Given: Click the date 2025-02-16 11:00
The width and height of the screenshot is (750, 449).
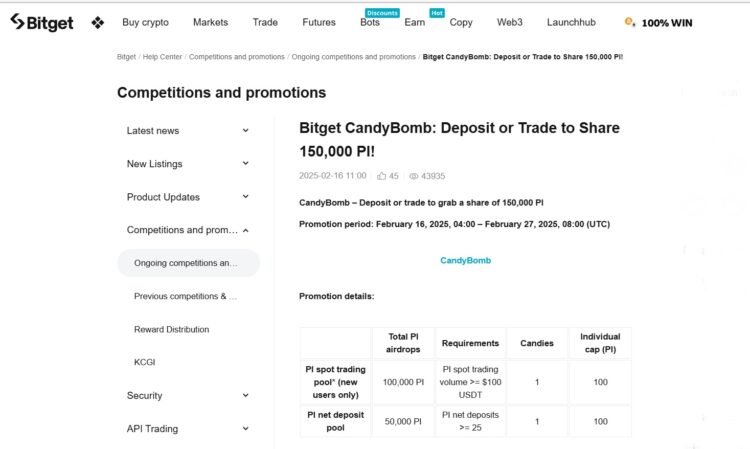Looking at the screenshot, I should (332, 176).
